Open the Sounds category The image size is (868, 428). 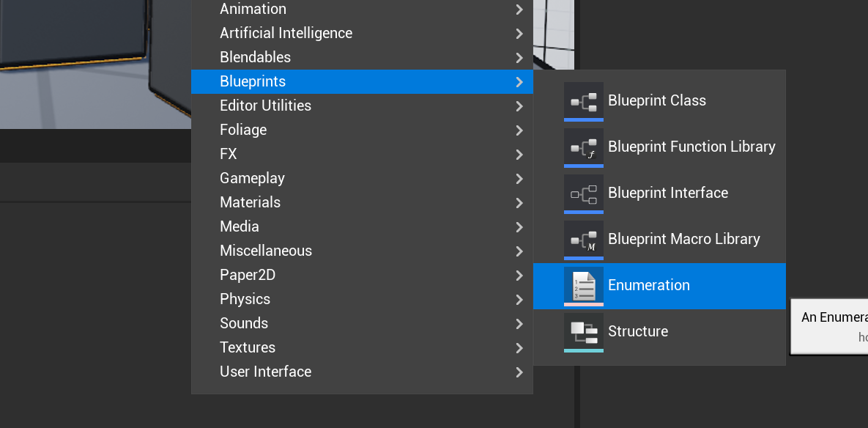pos(244,323)
